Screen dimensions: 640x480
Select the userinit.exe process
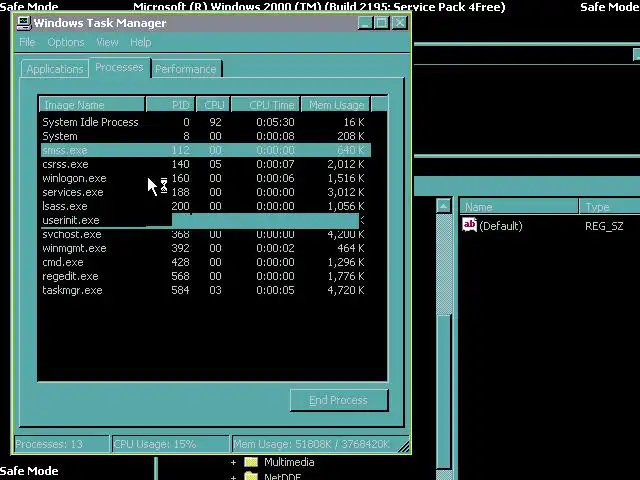coord(204,220)
